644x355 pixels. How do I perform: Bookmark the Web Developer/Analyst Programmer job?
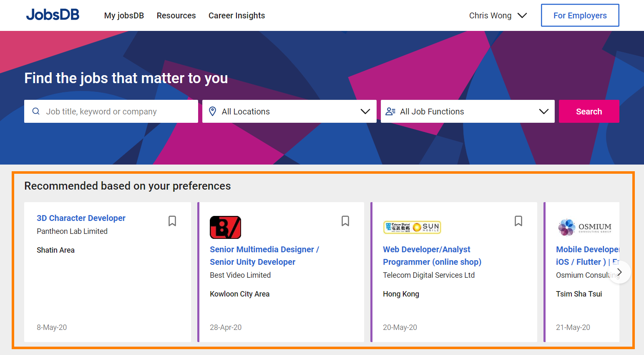[x=518, y=221]
